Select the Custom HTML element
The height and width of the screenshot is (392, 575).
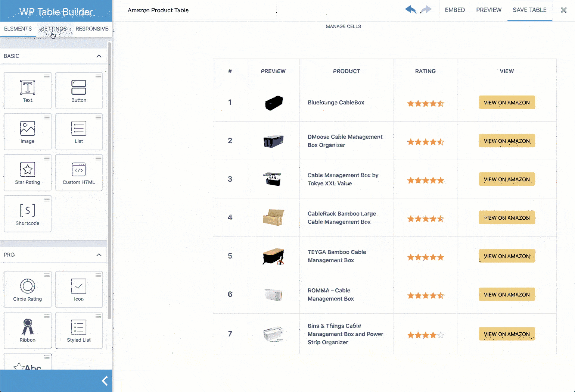79,173
